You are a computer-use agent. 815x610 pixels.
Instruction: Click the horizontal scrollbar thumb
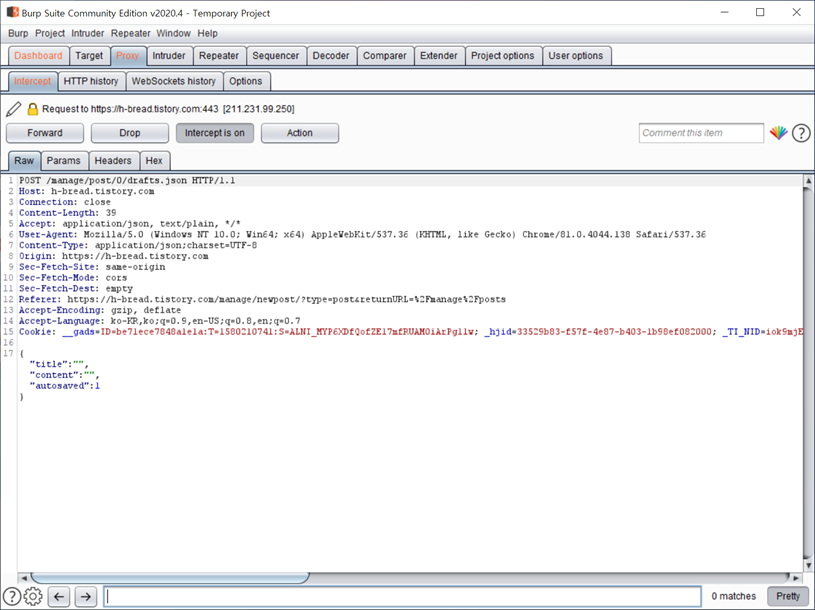coord(170,578)
